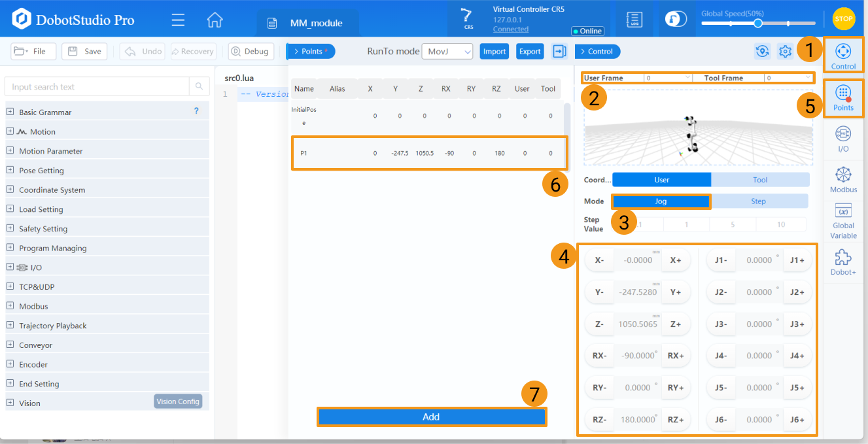Click the Add point button
Viewport: 868px width, 444px height.
click(x=431, y=417)
